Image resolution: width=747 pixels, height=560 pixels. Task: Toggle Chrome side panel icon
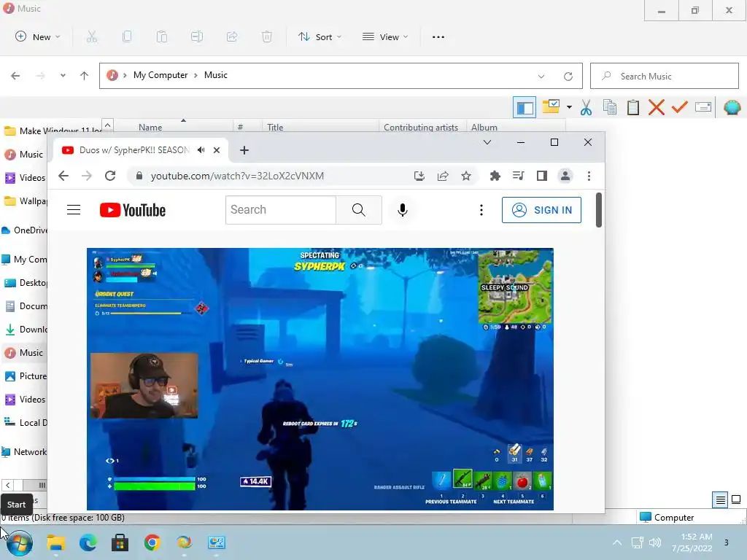[542, 176]
